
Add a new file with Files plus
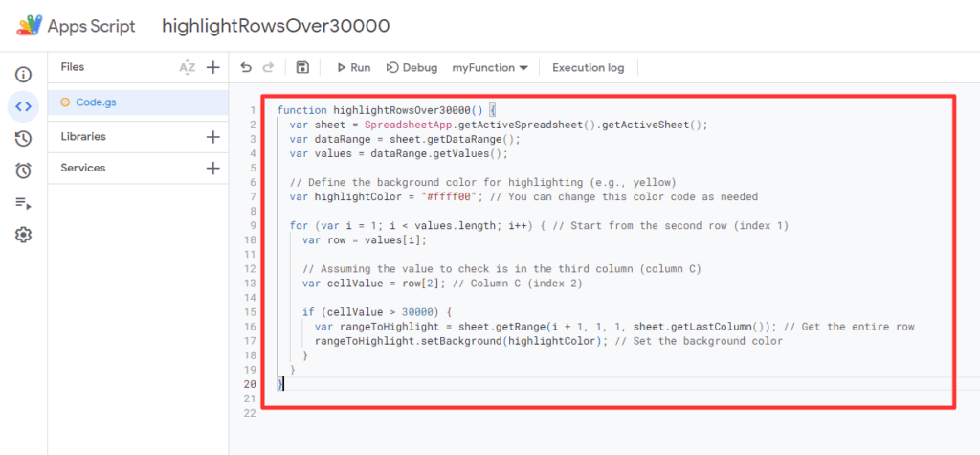213,67
